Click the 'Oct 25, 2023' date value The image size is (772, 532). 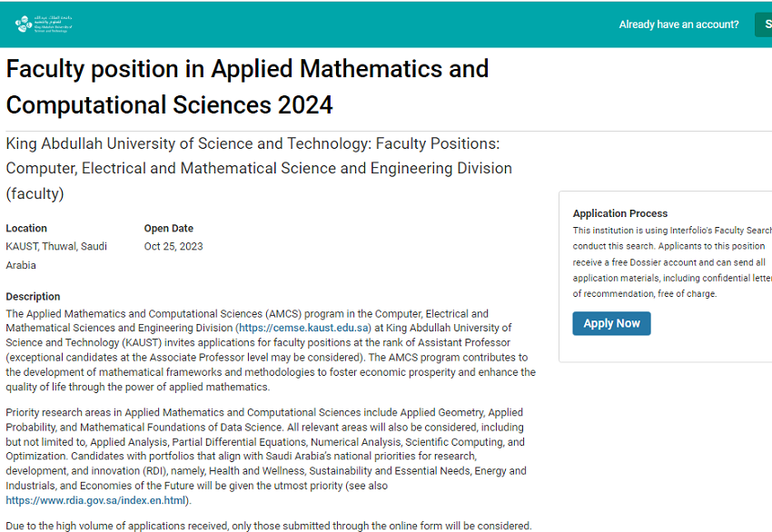pos(173,246)
